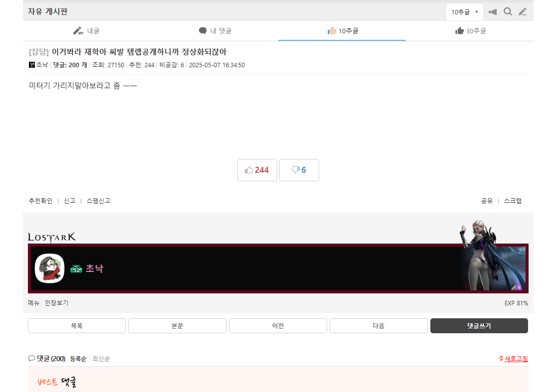Click the megaphone notice icon
Image resolution: width=551 pixels, height=392 pixels.
493,12
